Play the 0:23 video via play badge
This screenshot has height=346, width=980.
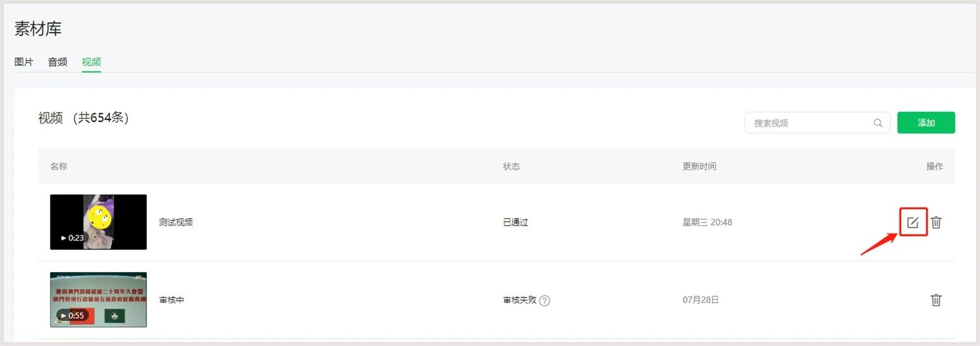pos(72,238)
